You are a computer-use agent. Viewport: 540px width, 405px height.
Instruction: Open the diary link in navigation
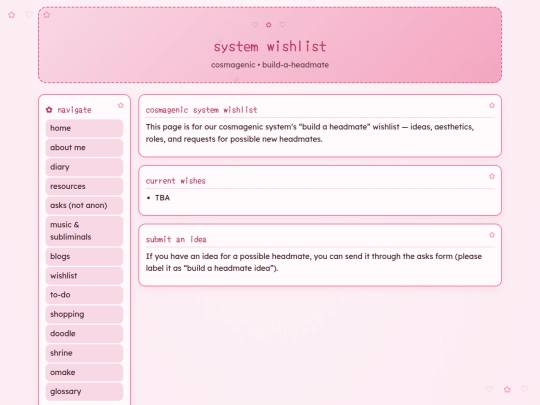[84, 167]
